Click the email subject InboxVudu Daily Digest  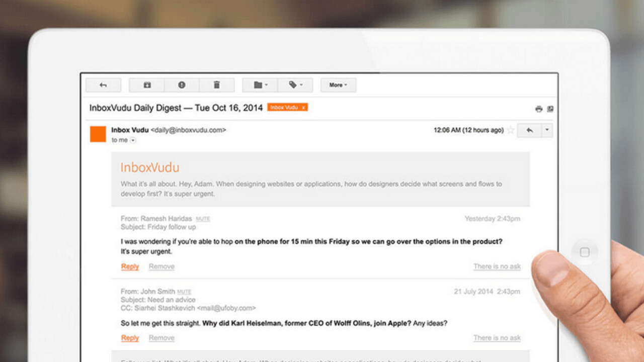(x=176, y=108)
